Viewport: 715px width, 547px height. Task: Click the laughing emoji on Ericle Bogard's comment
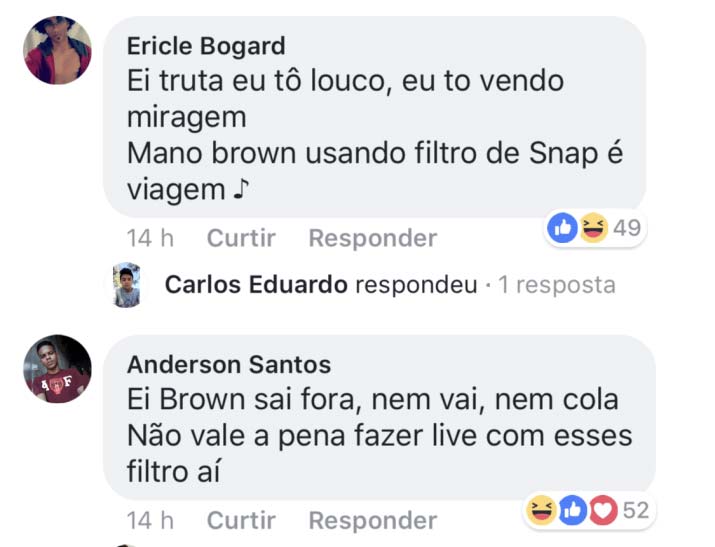(593, 227)
